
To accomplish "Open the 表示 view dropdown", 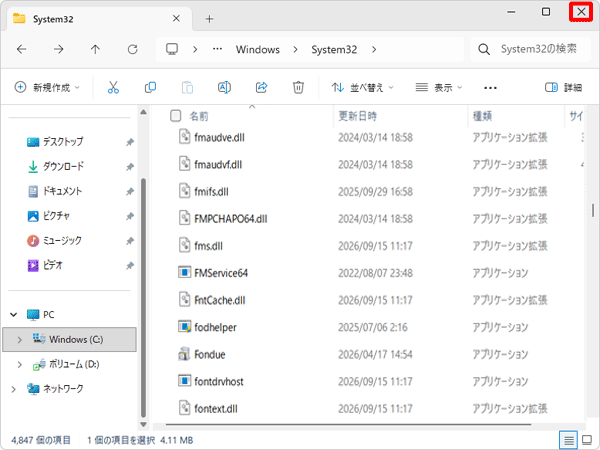I will click(439, 88).
